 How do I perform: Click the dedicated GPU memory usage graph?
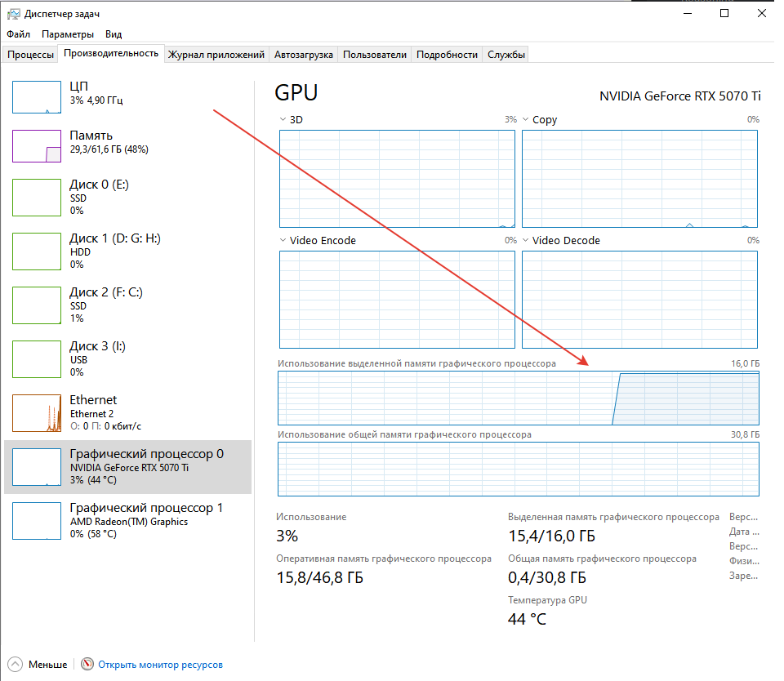pyautogui.click(x=519, y=398)
